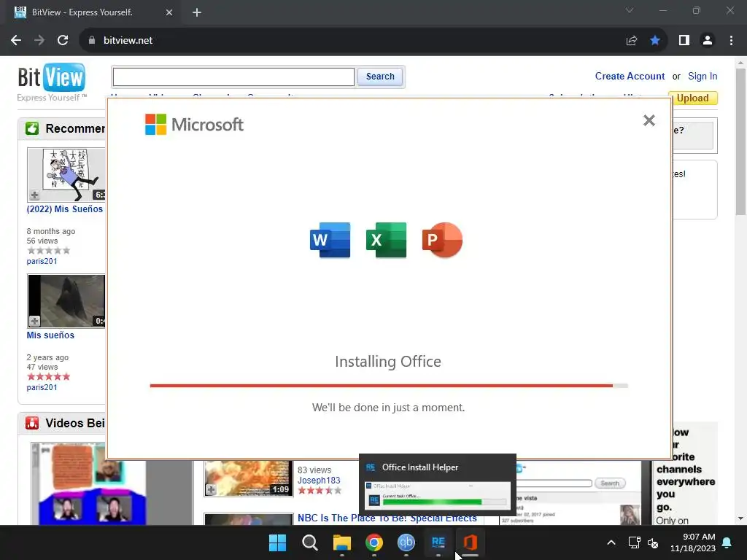The image size is (747, 560).
Task: Open qBittorrent from taskbar
Action: (x=406, y=542)
